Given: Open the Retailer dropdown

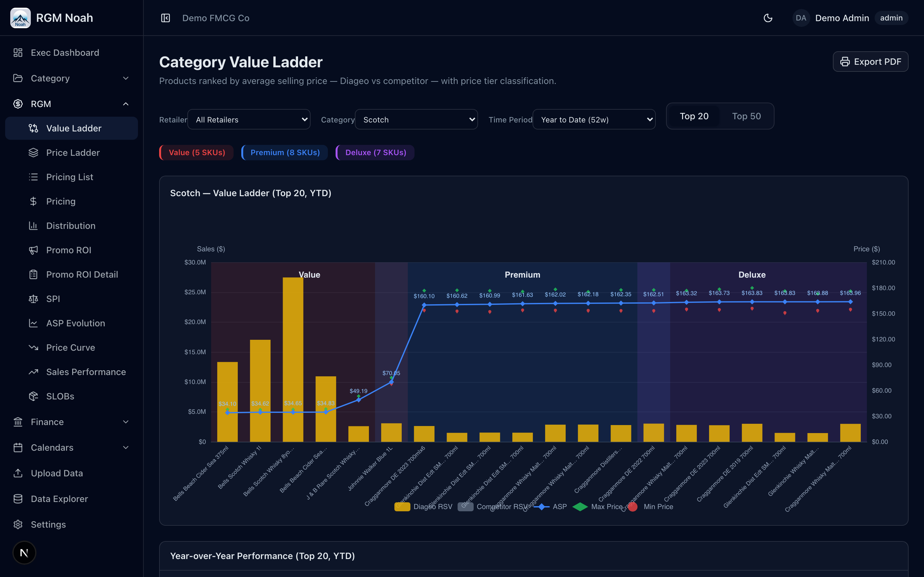Looking at the screenshot, I should click(249, 119).
